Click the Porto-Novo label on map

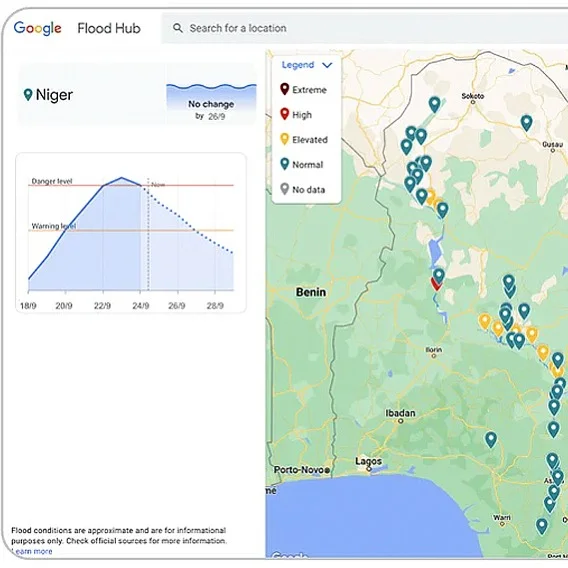tap(300, 470)
